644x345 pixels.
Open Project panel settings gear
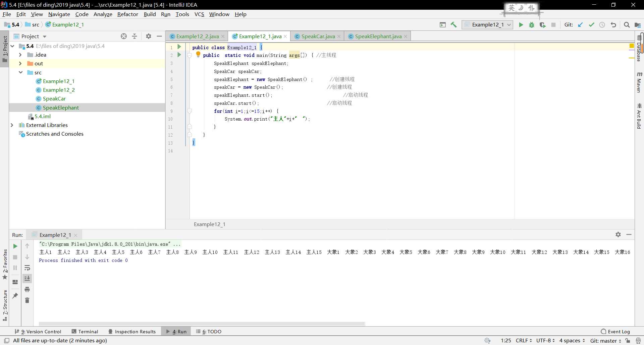coord(149,36)
